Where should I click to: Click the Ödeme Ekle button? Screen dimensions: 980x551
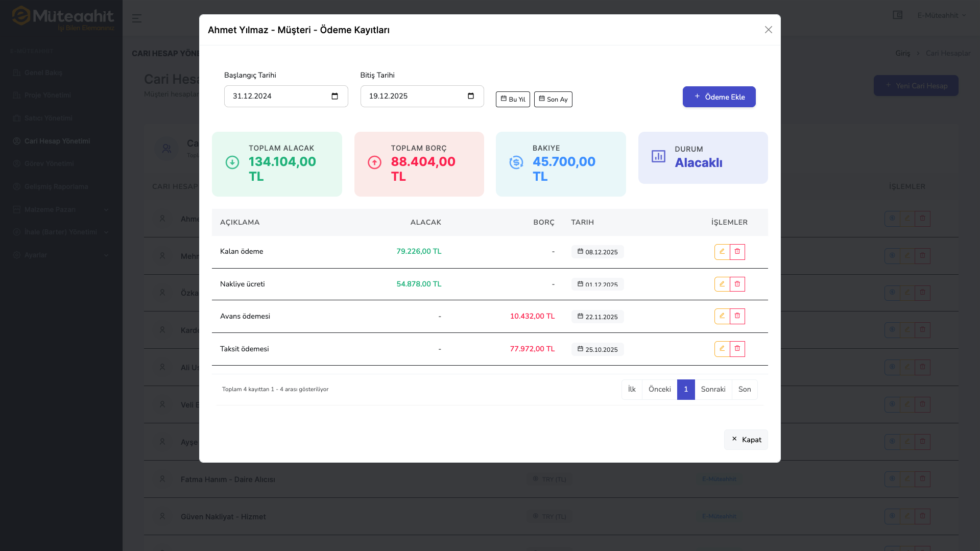coord(719,97)
